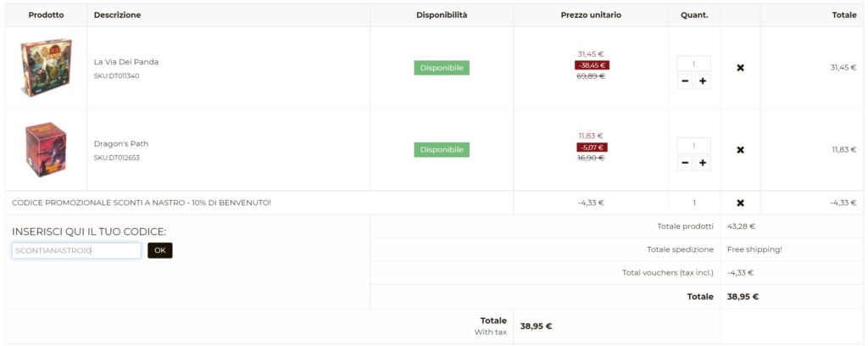
Task: Focus the promo code input field
Action: [76, 250]
